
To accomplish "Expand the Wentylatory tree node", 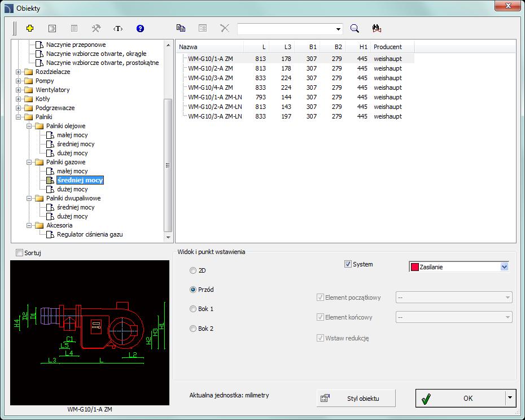I will [19, 90].
